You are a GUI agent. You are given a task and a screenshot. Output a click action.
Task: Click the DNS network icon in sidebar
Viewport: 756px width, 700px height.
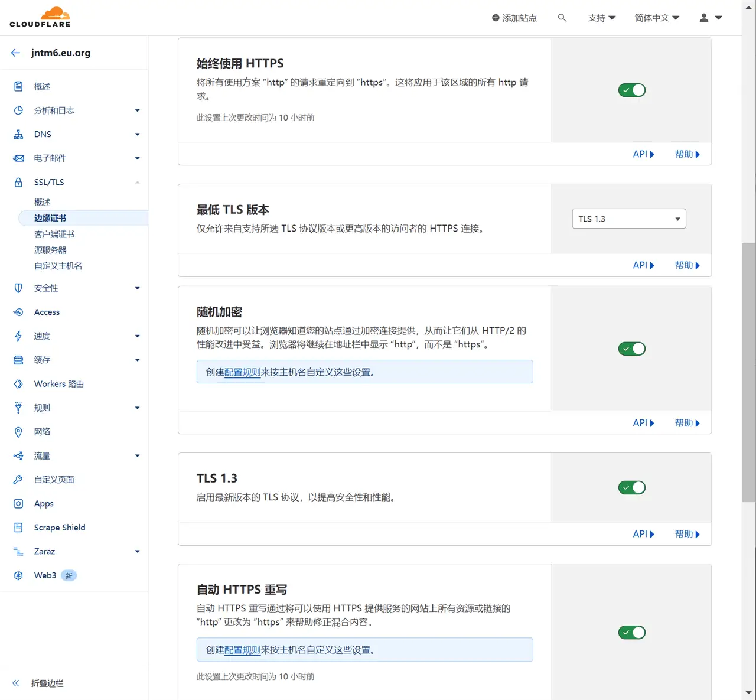tap(18, 135)
